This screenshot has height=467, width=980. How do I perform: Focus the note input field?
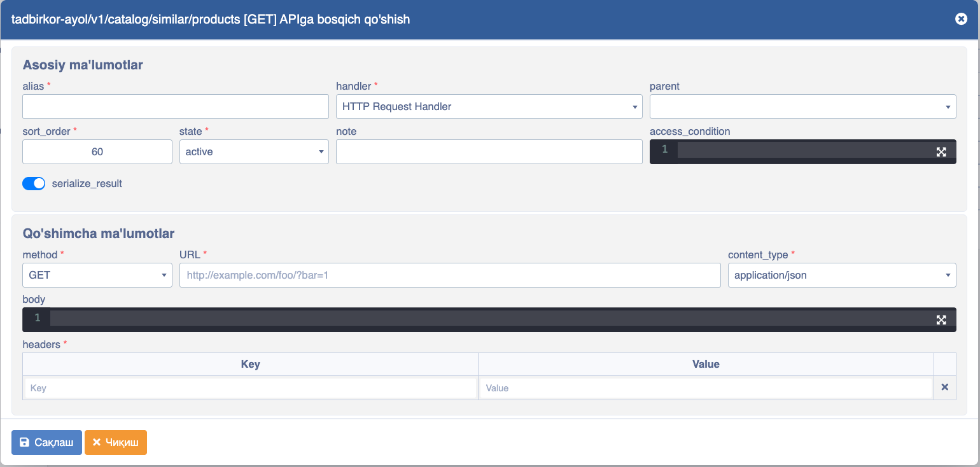[x=489, y=152]
